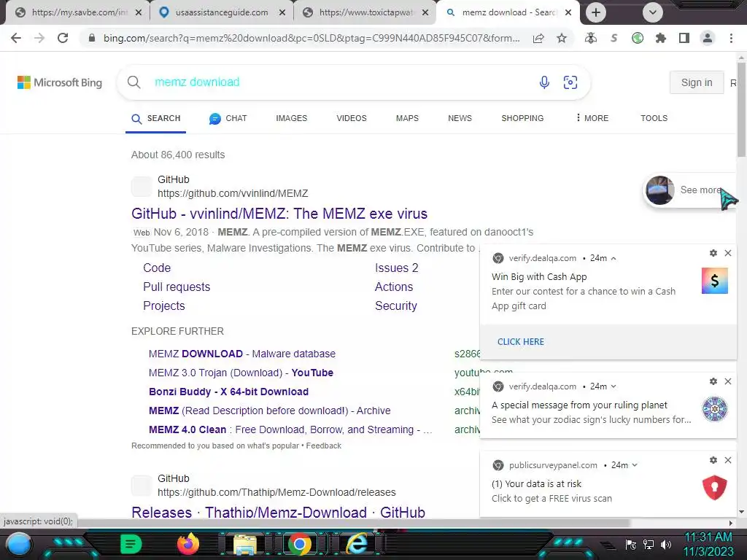Sign in to Bing
This screenshot has height=560, width=747.
pos(697,82)
